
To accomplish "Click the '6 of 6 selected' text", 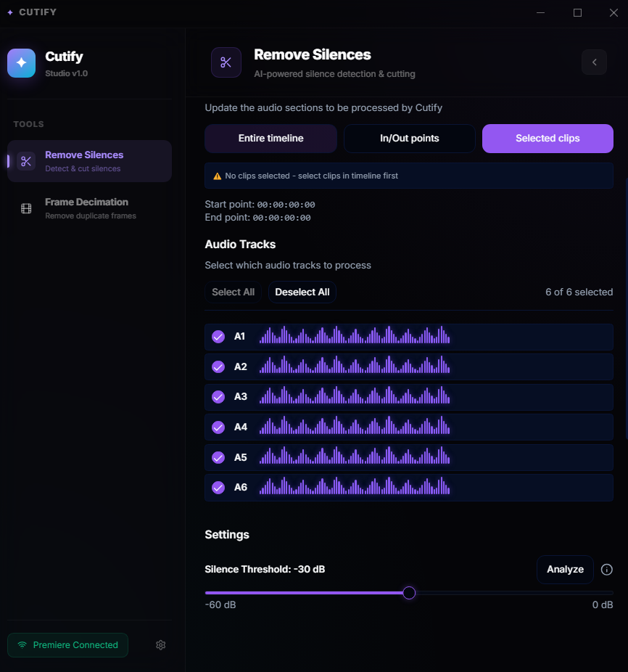I will tap(579, 292).
